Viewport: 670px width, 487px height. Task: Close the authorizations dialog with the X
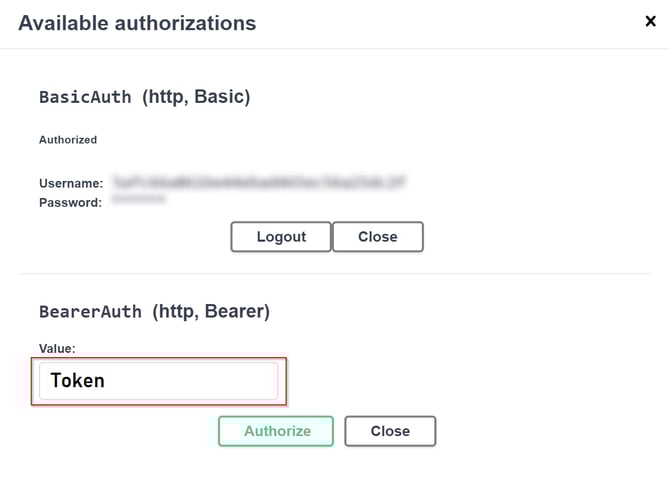coord(650,21)
